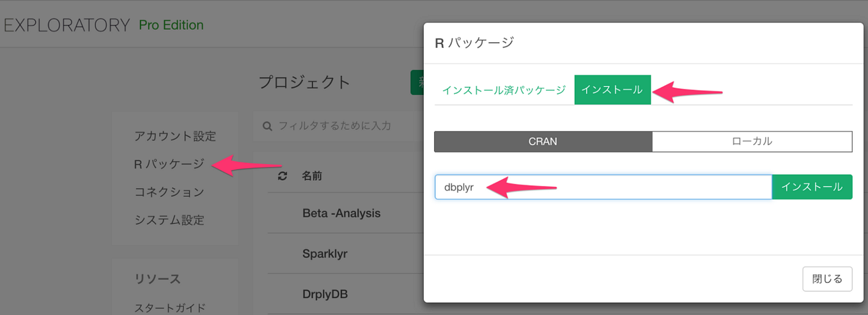Open R パッケージ in the sidebar
The width and height of the screenshot is (868, 315).
[x=169, y=164]
